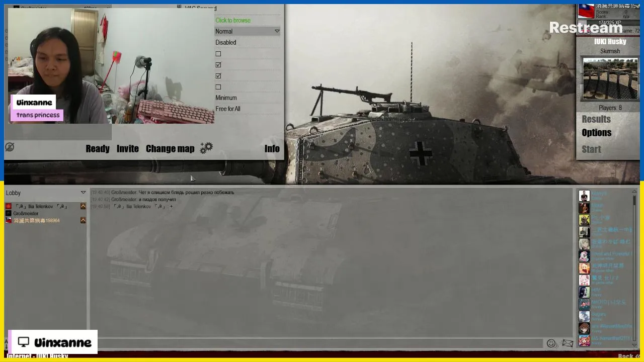Click the rank chevron badge on Ilia Telenkov row
This screenshot has height=362, width=644.
[x=83, y=206]
